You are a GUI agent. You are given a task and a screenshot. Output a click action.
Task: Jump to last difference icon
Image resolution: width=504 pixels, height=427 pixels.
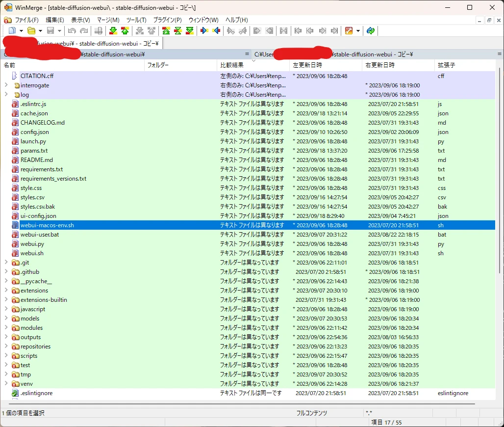(190, 31)
